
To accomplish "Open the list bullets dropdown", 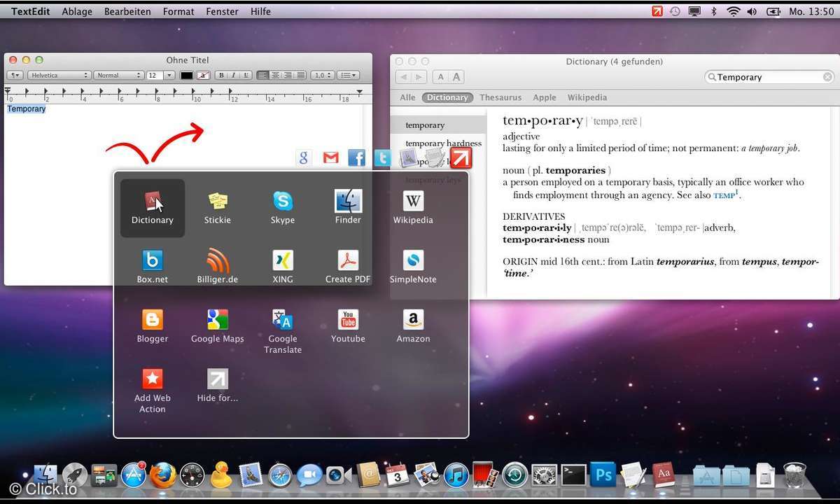I will (x=348, y=75).
